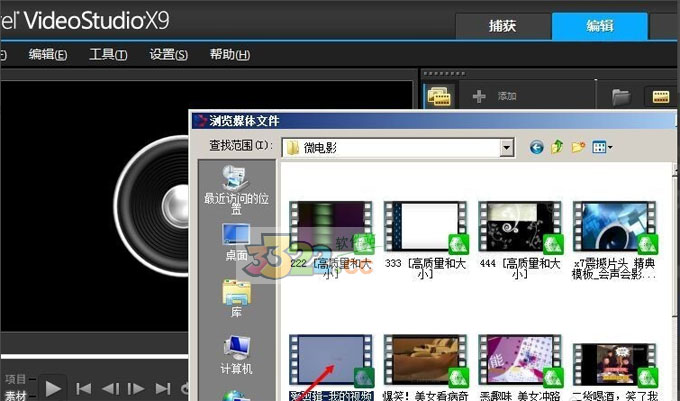680x401 pixels.
Task: Select the 爆笑！美女看病奇 video file
Action: (425, 367)
